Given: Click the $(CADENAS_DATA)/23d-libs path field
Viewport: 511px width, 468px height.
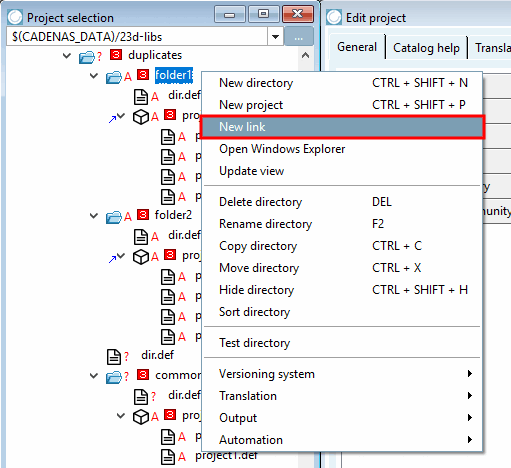Looking at the screenshot, I should [137, 36].
